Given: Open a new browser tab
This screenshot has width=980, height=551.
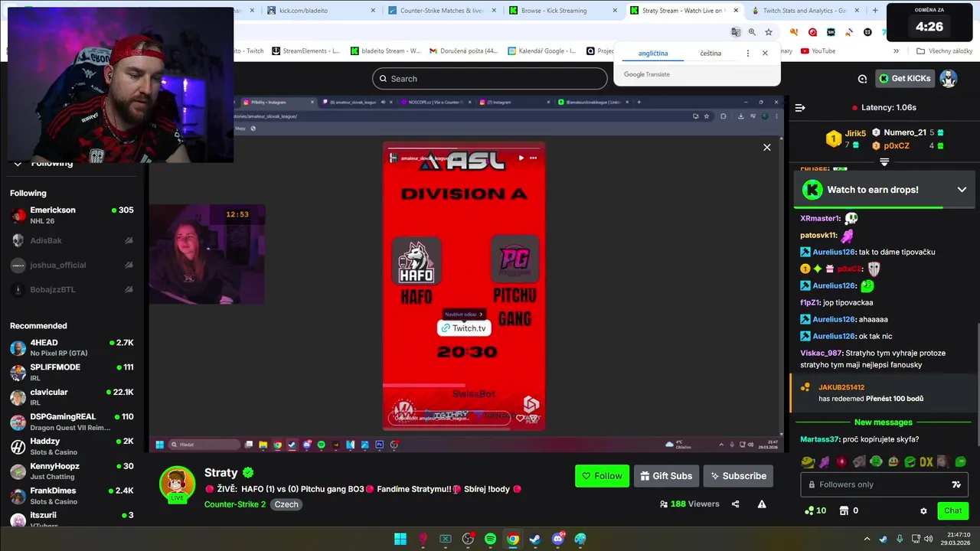Looking at the screenshot, I should [875, 11].
